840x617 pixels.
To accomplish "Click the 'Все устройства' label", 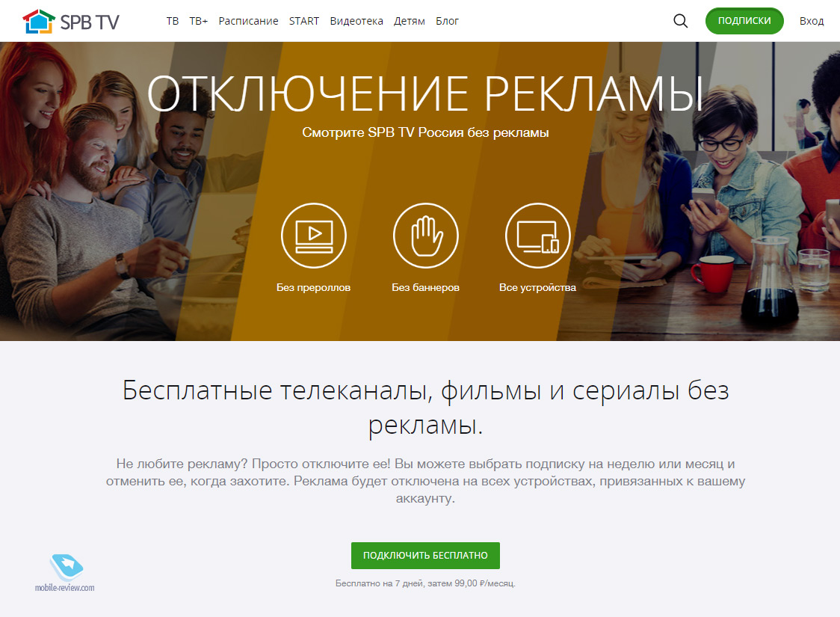I will 537,287.
